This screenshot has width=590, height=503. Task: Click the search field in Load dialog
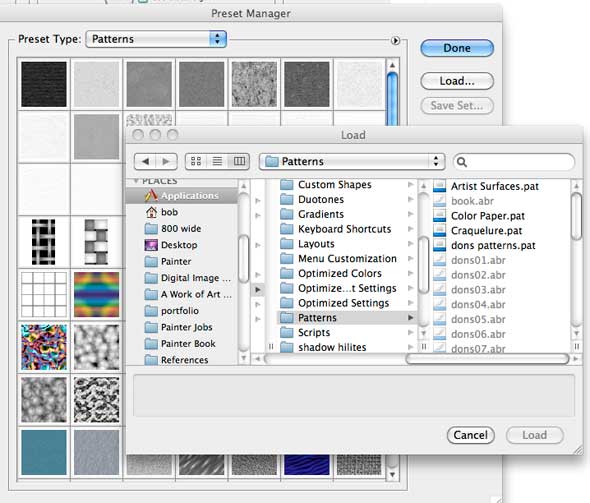tap(514, 162)
